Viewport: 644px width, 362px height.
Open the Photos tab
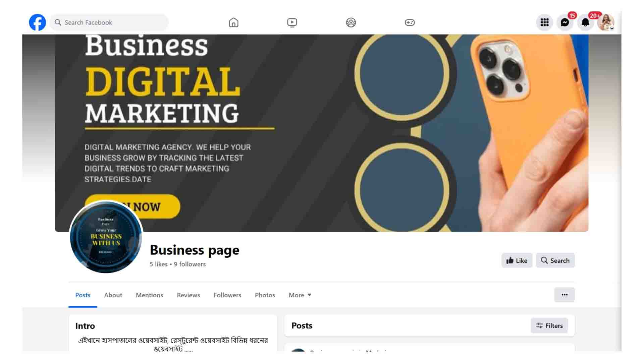point(265,295)
